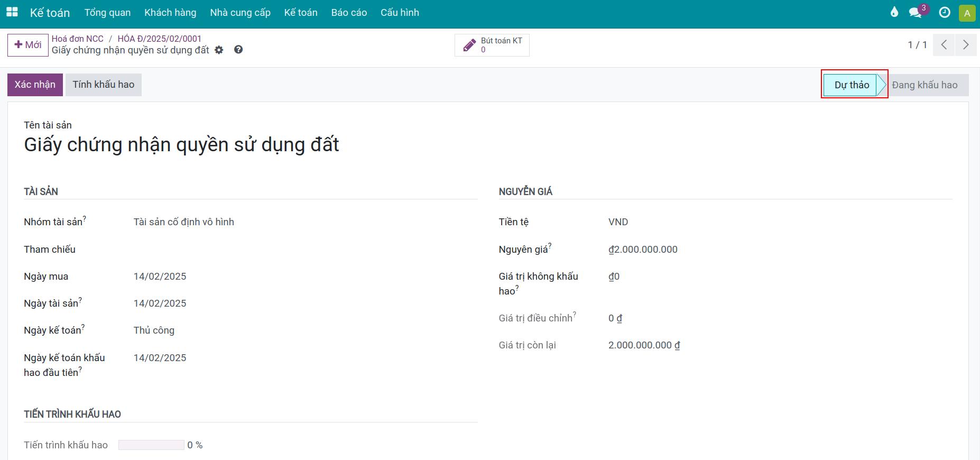Open the Khách hàng menu
This screenshot has width=980, height=460.
click(x=170, y=13)
